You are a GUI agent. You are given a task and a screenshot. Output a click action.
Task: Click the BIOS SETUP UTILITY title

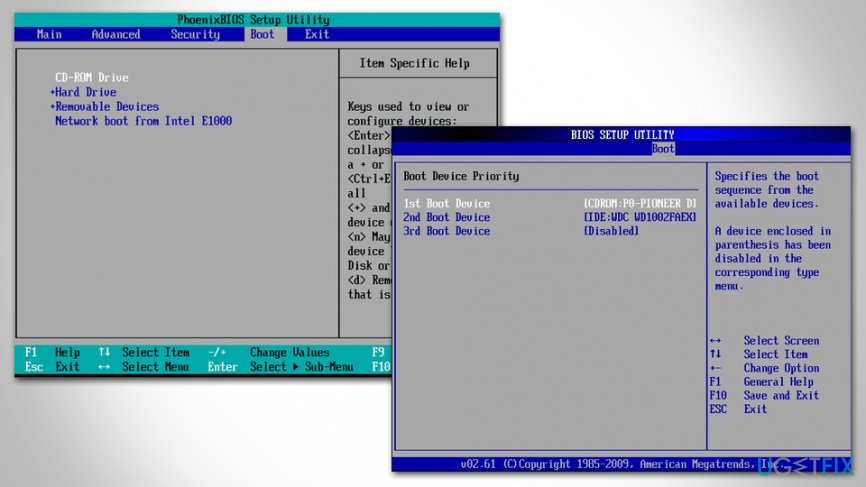click(622, 135)
